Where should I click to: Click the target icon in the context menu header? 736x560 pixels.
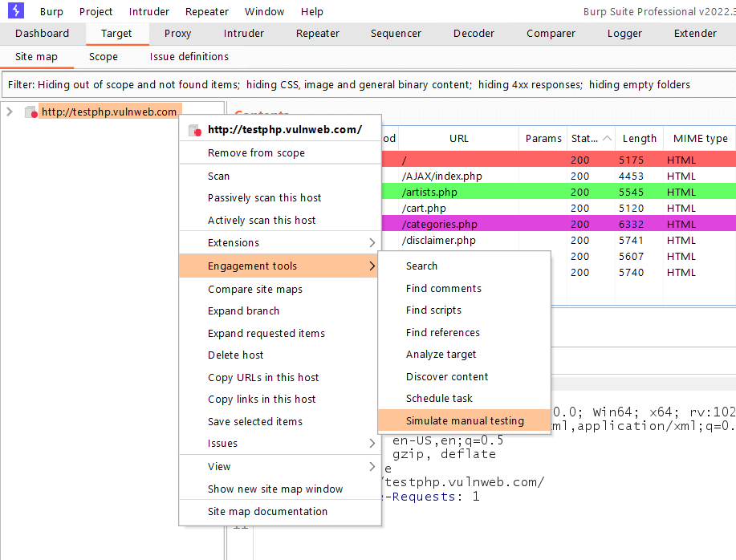(195, 128)
